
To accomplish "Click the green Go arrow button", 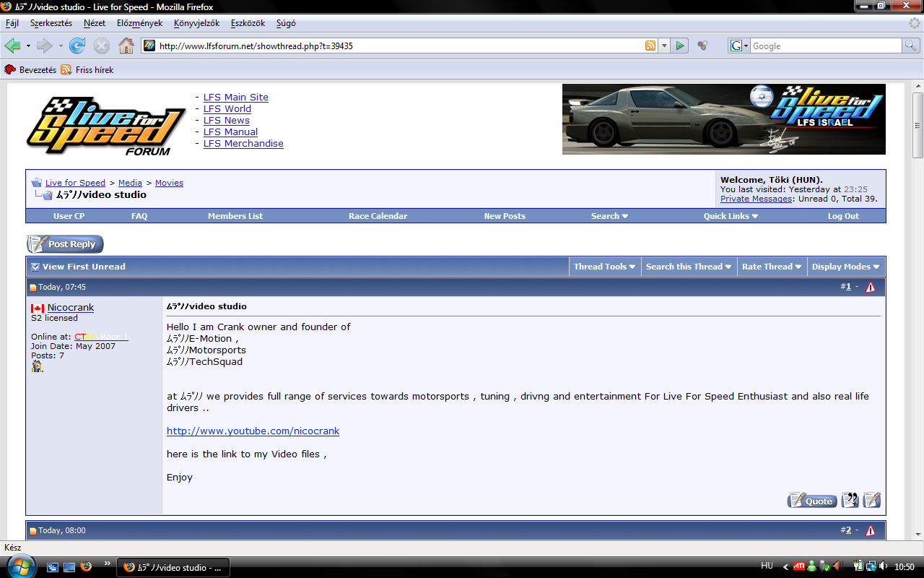I will coord(679,46).
